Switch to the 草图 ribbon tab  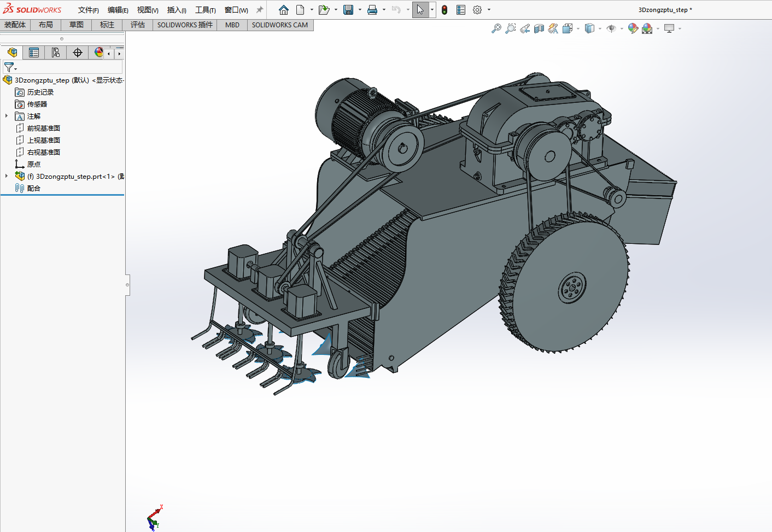tap(77, 25)
